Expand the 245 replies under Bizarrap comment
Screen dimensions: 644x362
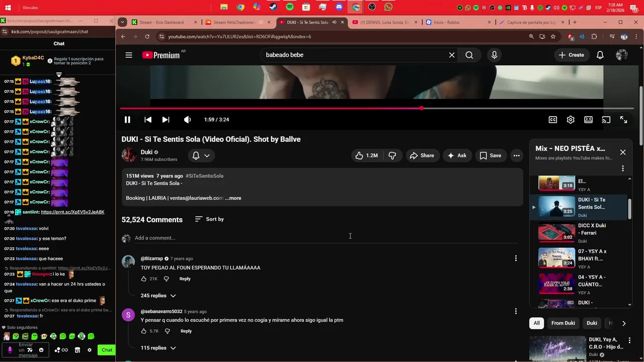tap(158, 296)
